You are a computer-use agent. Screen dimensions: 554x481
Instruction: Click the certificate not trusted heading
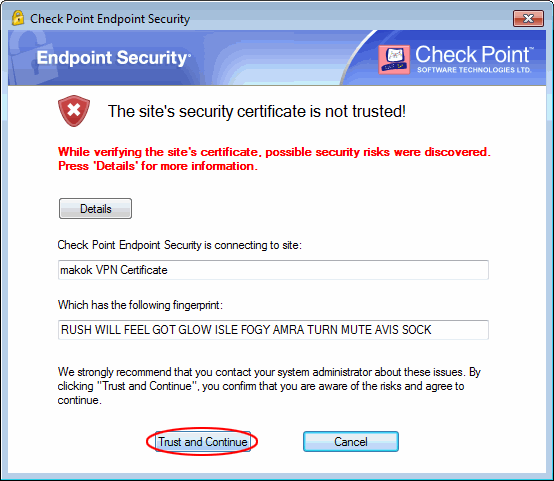coord(257,111)
